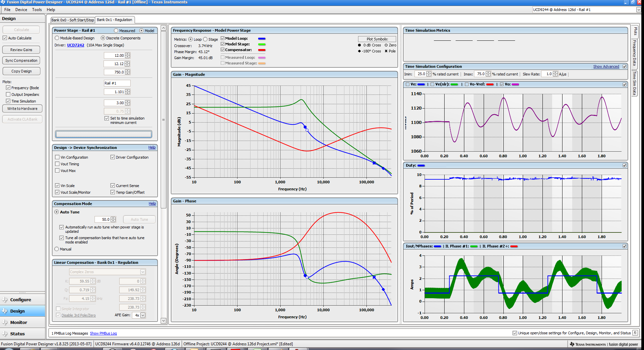The width and height of the screenshot is (644, 350).
Task: Click the 0 dB Cross plot symbol
Action: pos(359,45)
